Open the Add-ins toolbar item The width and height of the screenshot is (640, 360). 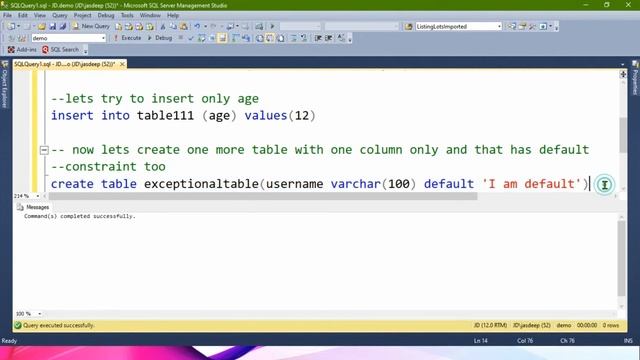pyautogui.click(x=22, y=49)
